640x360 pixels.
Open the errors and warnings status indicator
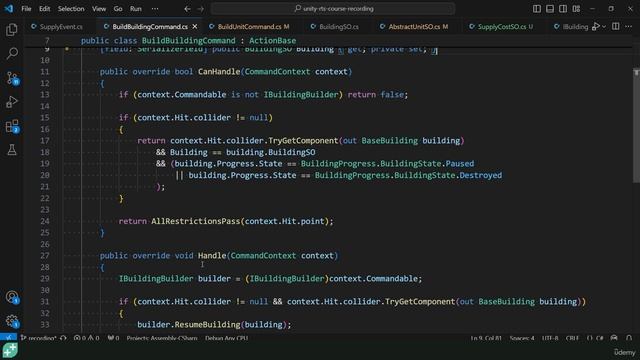tap(86, 338)
